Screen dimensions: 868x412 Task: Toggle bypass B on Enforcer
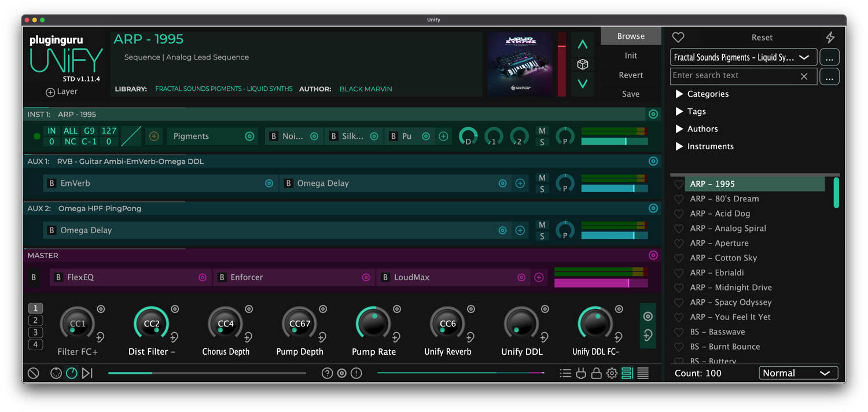(222, 278)
